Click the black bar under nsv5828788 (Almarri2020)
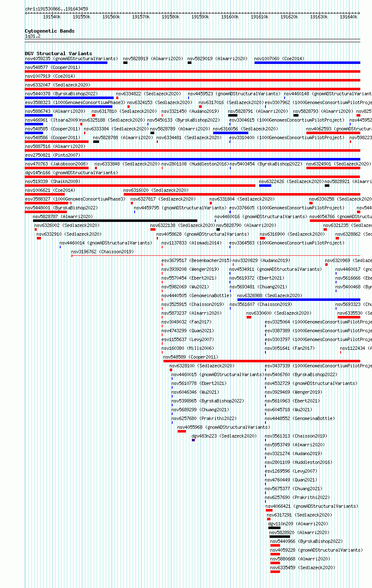Screen dimensions: 372x588 click(x=96, y=142)
